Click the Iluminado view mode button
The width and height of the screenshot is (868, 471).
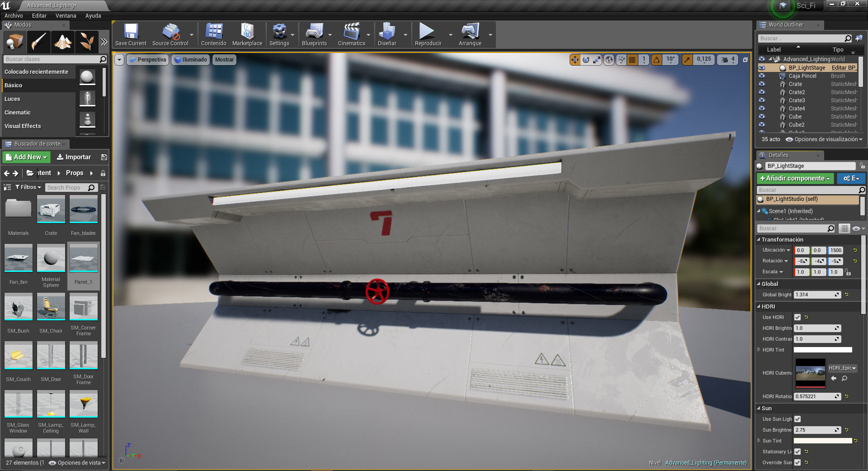[x=190, y=60]
